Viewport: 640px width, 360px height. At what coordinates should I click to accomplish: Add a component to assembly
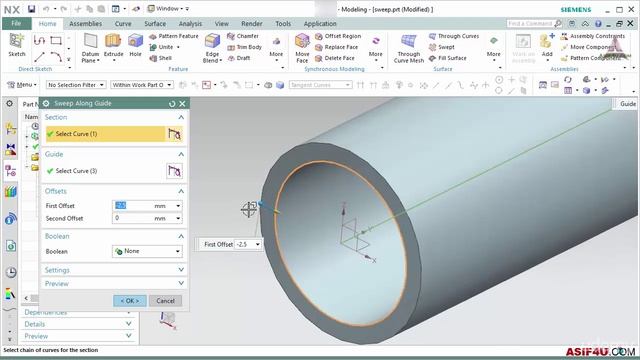547,45
